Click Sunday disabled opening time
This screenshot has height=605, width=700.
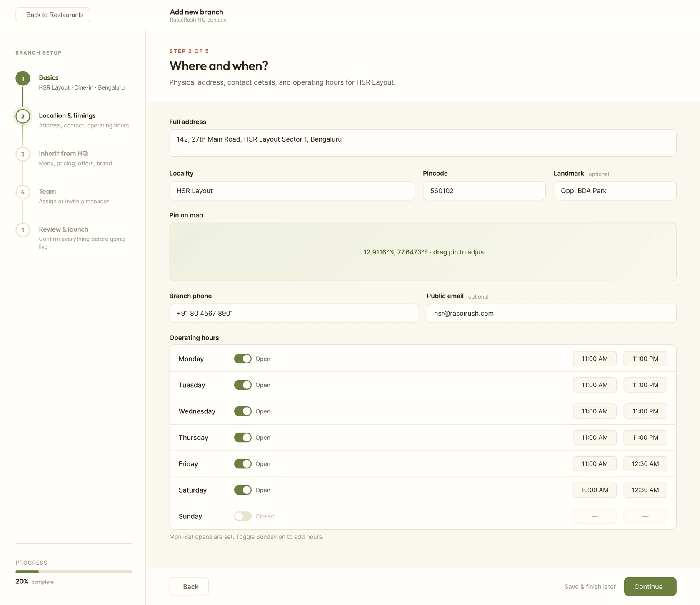pyautogui.click(x=595, y=516)
